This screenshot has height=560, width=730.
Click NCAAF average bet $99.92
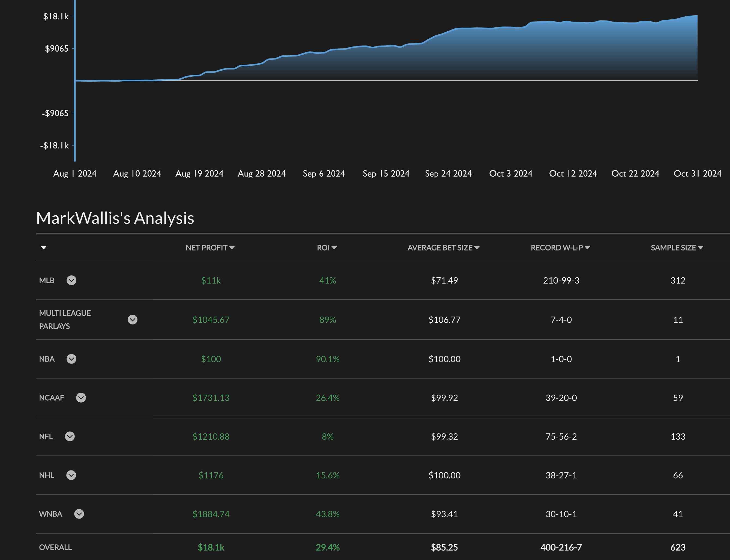[x=444, y=398]
